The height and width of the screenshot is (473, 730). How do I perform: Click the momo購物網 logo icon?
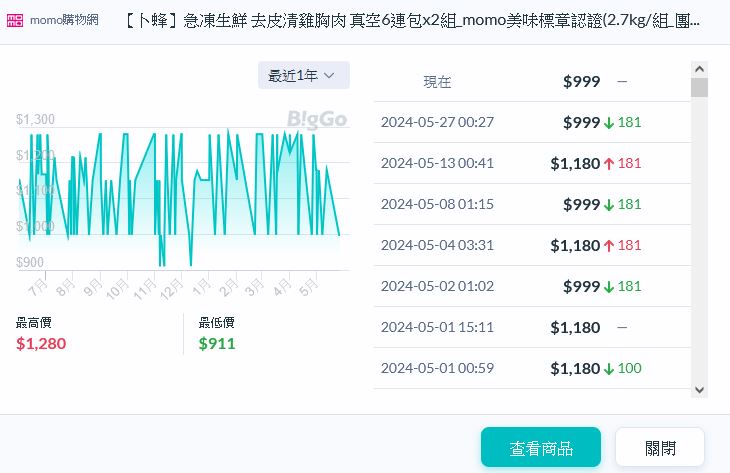pos(15,21)
